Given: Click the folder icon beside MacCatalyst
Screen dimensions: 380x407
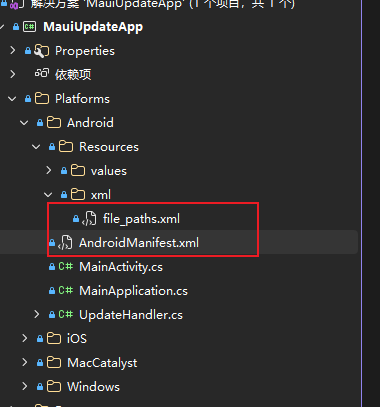Looking at the screenshot, I should tap(54, 363).
